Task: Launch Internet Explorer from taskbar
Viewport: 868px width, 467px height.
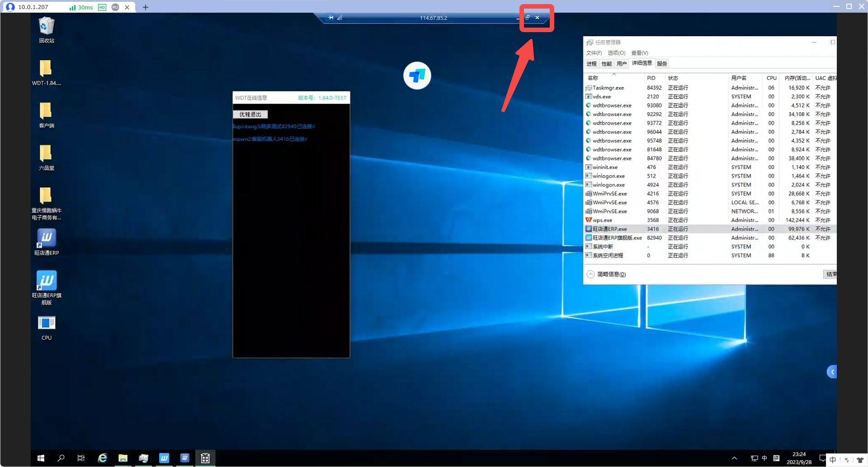Action: (x=103, y=458)
